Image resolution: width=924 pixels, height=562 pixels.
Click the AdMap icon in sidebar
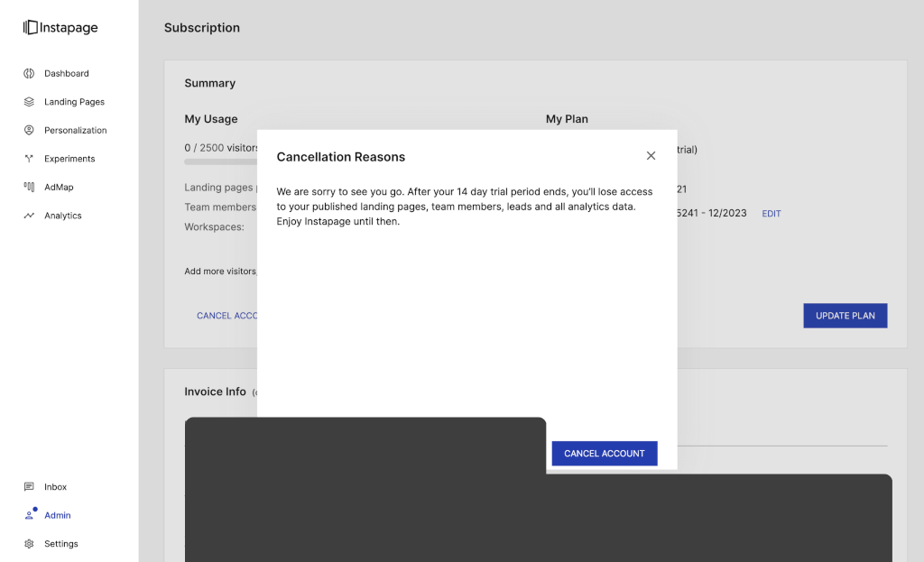point(29,187)
